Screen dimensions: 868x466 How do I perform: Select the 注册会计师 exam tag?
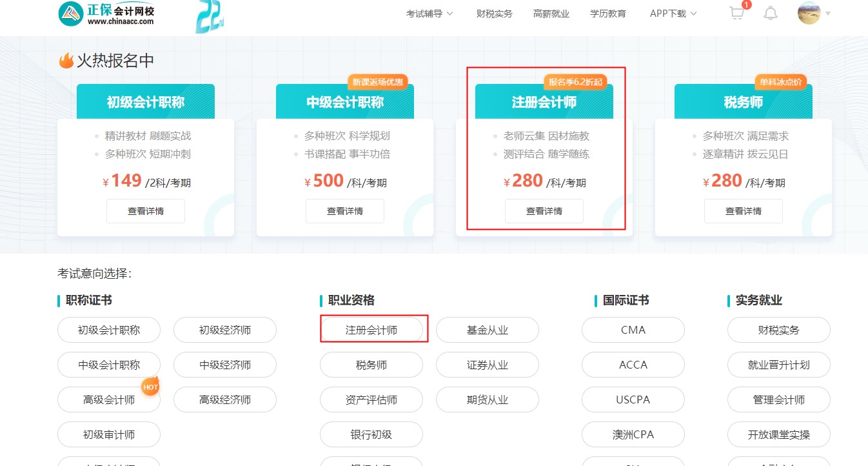373,330
